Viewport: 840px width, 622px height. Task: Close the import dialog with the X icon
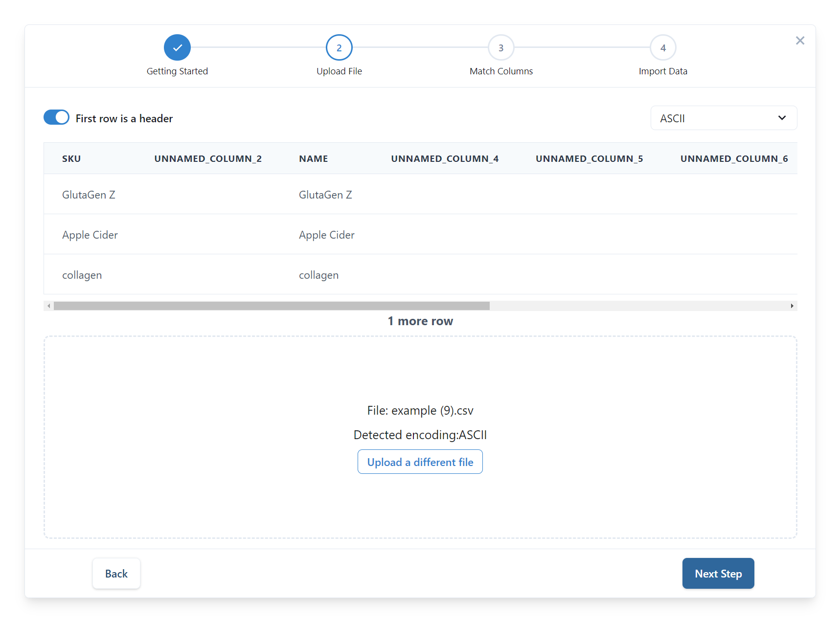800,41
